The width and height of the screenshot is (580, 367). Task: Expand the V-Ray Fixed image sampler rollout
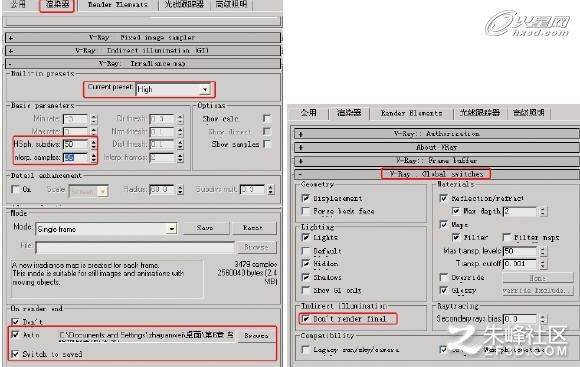[143, 38]
